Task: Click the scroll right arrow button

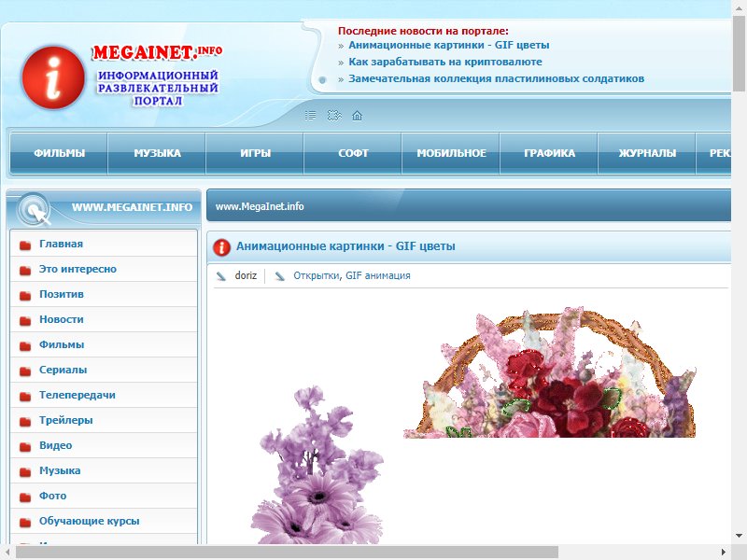Action: tap(724, 553)
